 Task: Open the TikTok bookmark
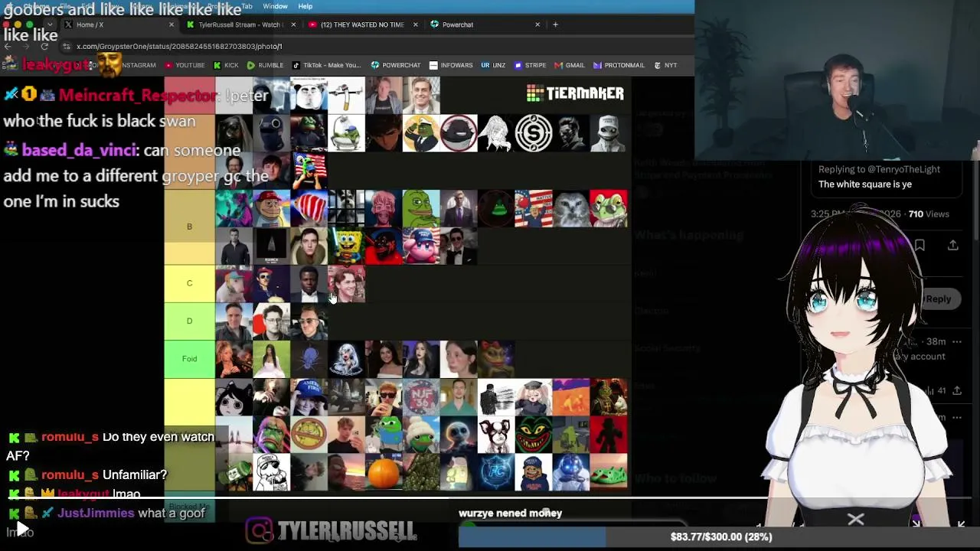pyautogui.click(x=326, y=65)
